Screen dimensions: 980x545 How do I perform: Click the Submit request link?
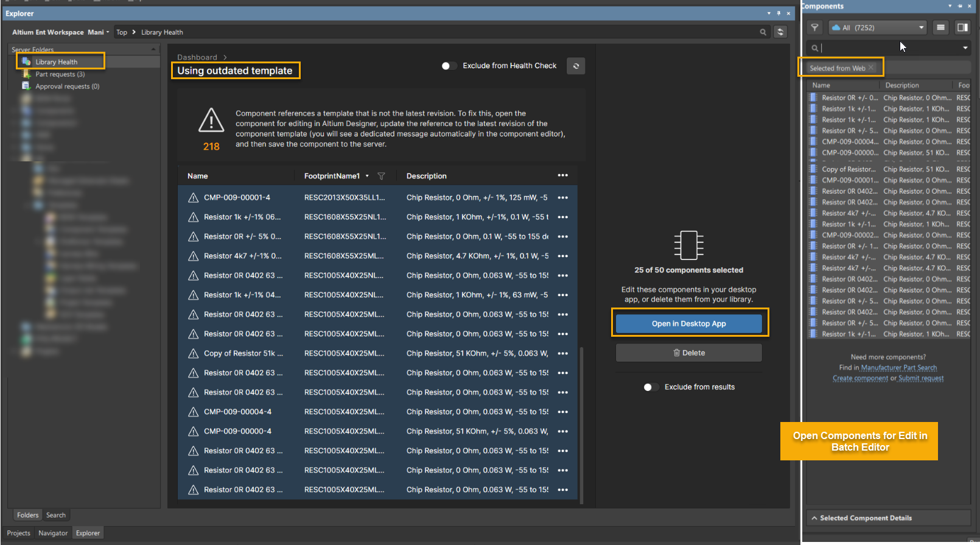coord(921,378)
